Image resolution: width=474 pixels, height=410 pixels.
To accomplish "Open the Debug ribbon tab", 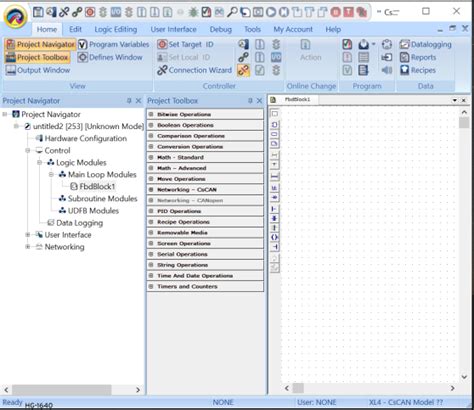I will click(x=220, y=30).
